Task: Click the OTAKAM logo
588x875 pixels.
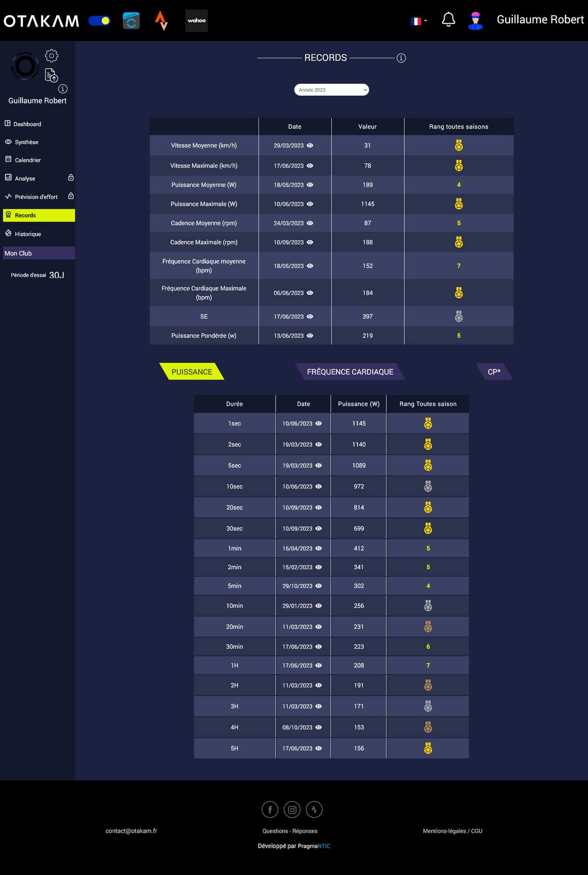Action: 41,21
